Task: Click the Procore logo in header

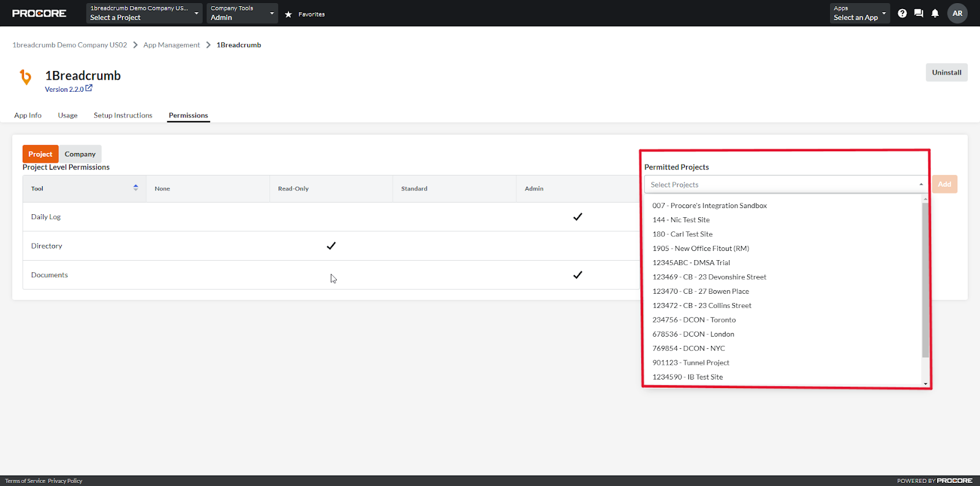Action: tap(39, 13)
